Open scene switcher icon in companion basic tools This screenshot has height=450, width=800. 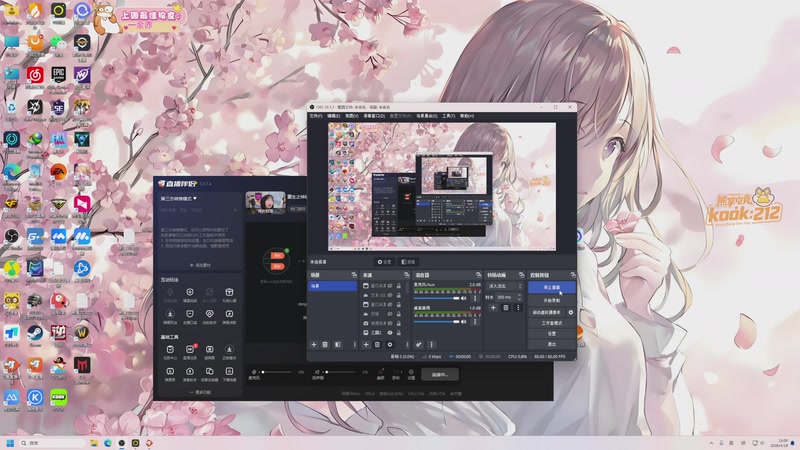(209, 373)
